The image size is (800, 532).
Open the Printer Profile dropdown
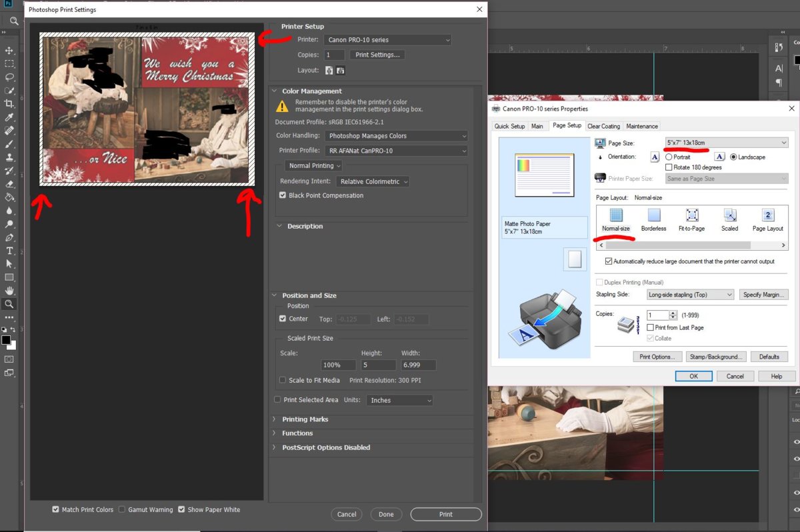tap(397, 151)
